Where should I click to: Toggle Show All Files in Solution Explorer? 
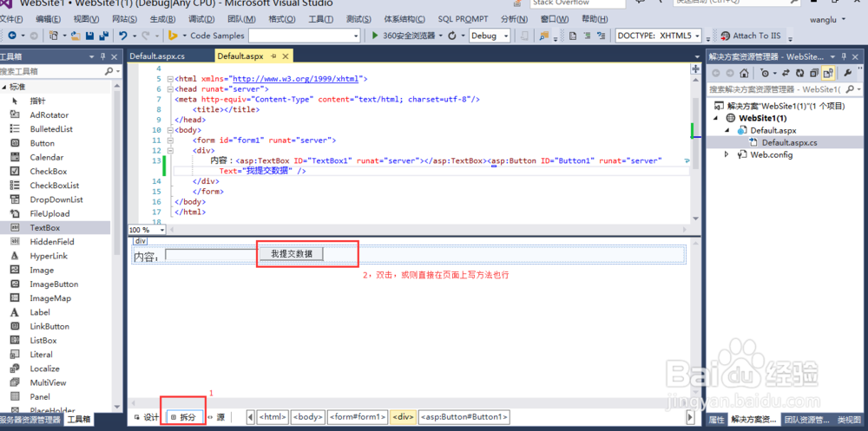828,73
